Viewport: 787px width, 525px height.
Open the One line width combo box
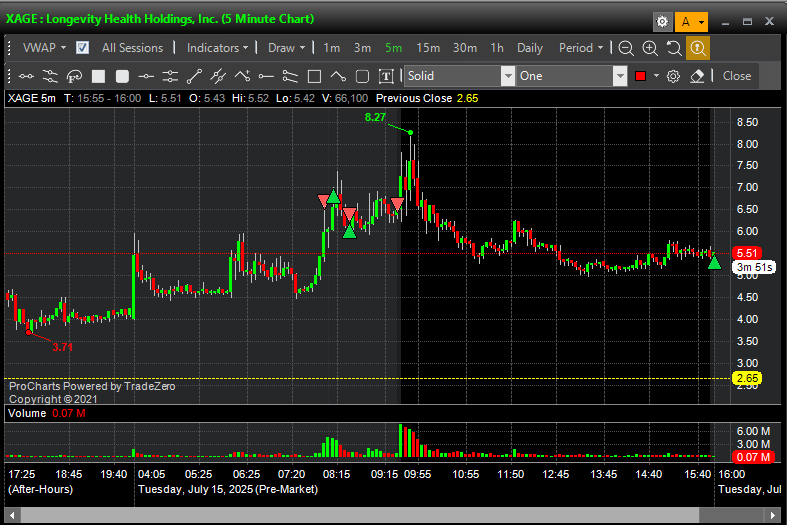571,76
